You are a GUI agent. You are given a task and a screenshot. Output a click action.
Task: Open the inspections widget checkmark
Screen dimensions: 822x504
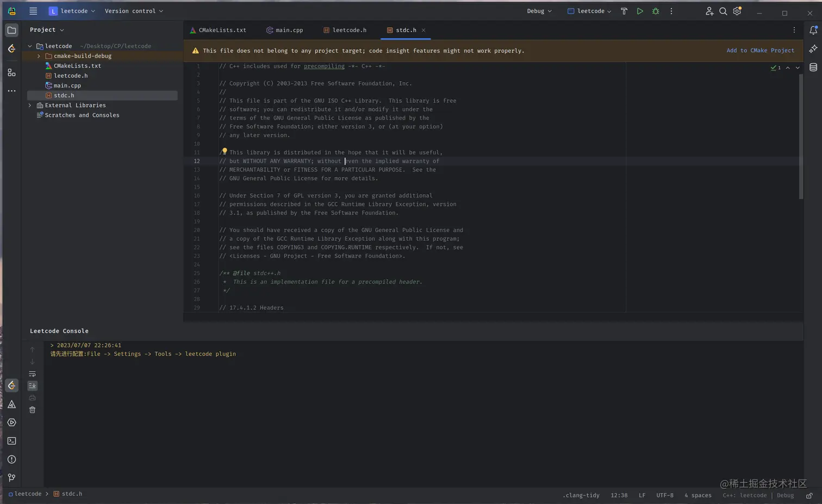tap(776, 68)
